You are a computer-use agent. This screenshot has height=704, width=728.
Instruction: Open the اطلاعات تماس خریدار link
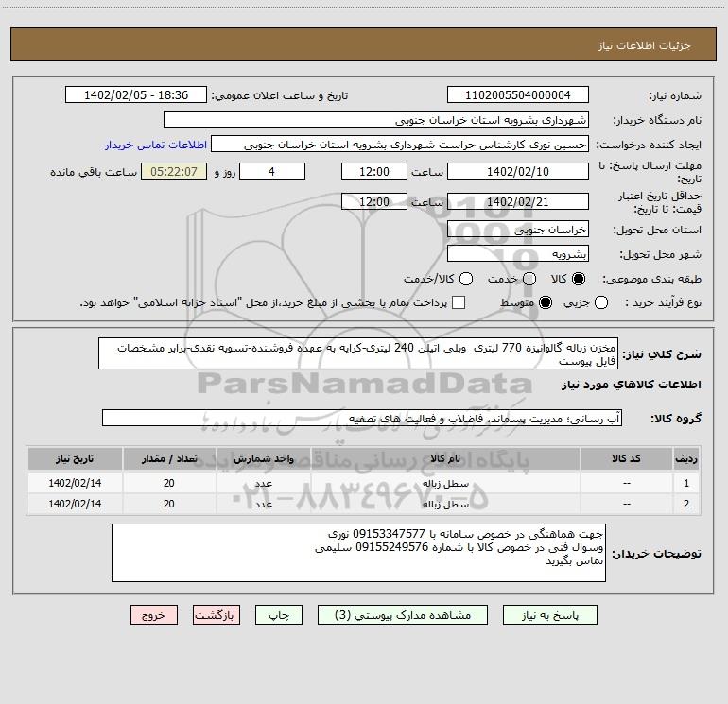156,145
